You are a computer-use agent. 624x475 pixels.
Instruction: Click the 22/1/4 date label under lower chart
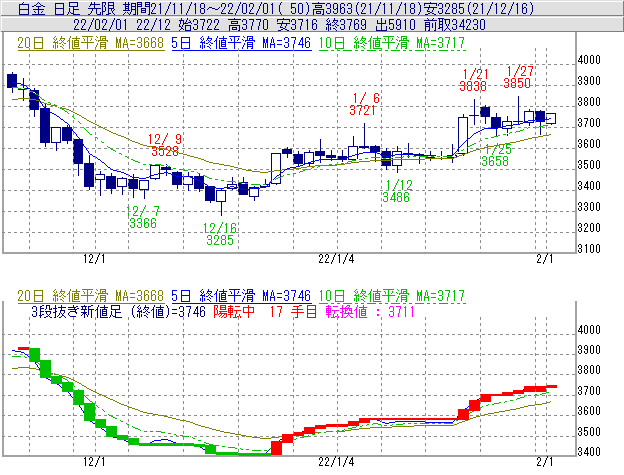pos(336,461)
